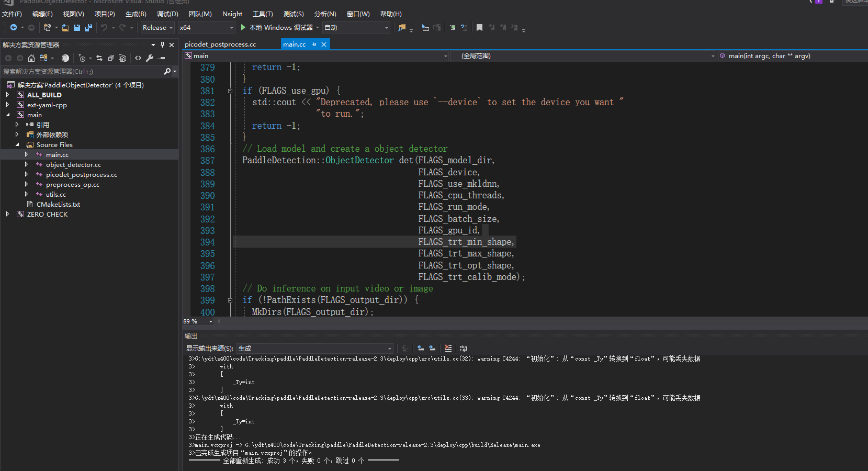Collapse code block at line 399
This screenshot has height=471, width=868.
pyautogui.click(x=230, y=300)
